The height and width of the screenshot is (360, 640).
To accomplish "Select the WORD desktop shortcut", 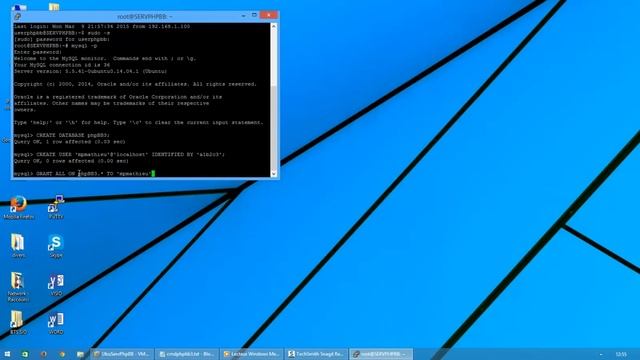I will click(56, 323).
